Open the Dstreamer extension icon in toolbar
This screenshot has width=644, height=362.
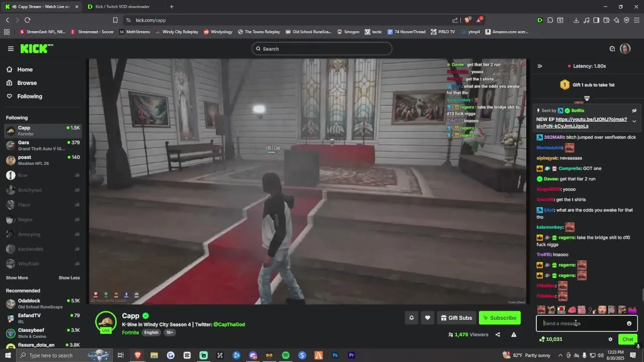(x=540, y=20)
